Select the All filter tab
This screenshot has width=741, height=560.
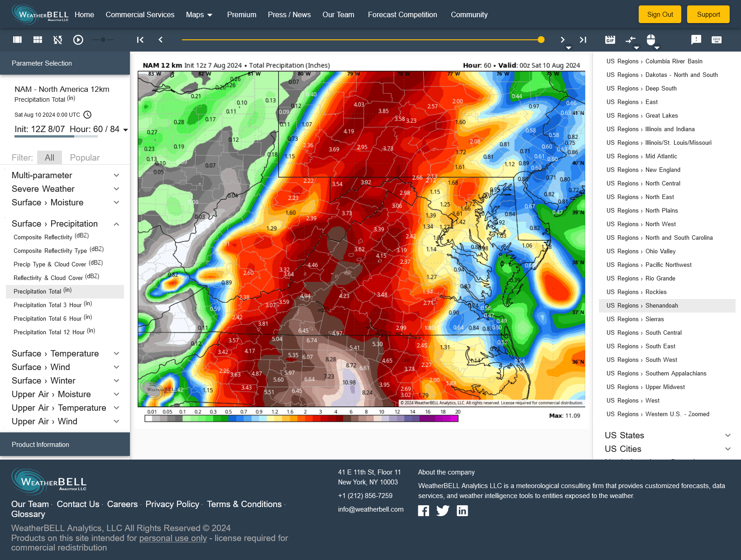(x=49, y=157)
